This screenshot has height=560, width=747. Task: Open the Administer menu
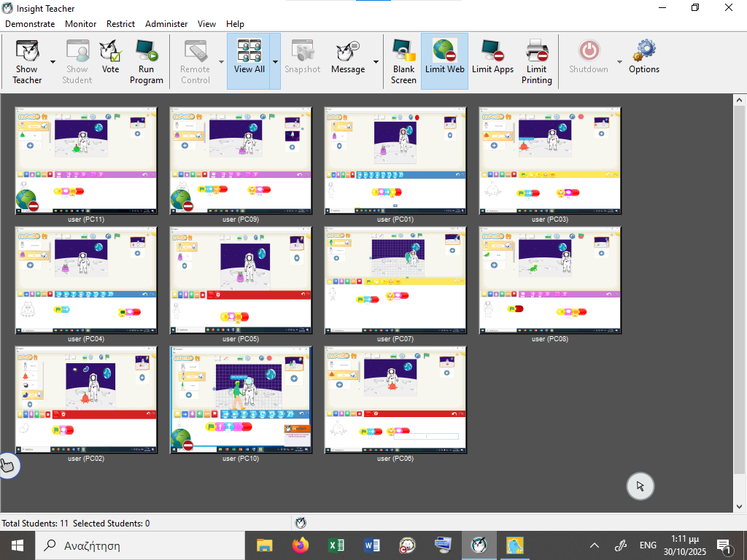166,24
